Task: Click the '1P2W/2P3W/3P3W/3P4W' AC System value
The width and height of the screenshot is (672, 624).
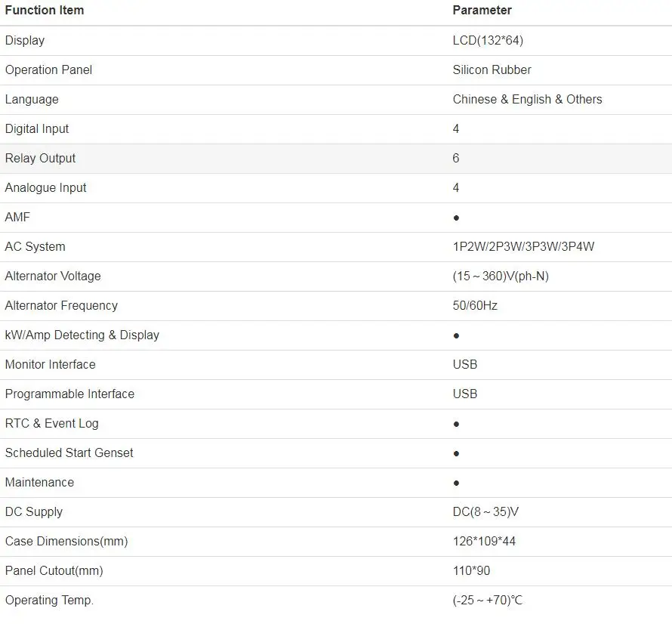Action: 523,246
